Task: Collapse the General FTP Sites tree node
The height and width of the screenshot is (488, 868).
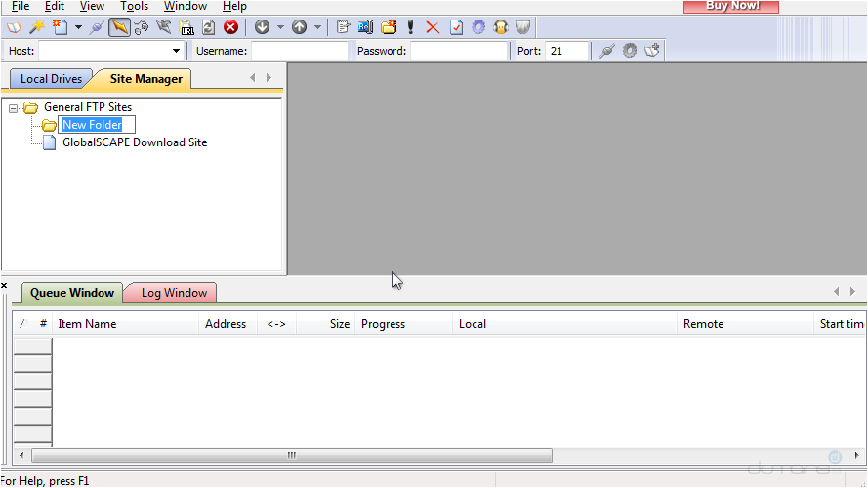Action: (x=14, y=108)
